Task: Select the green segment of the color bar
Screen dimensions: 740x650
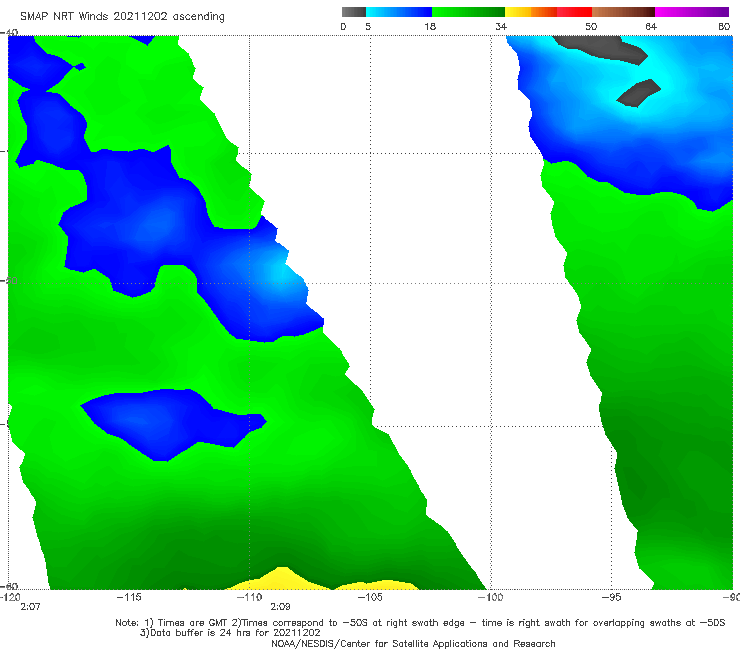Action: 468,12
